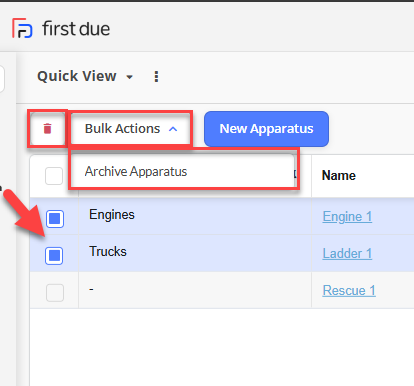The height and width of the screenshot is (386, 414).
Task: Uncheck the Engines row checkbox
Action: pyautogui.click(x=55, y=219)
